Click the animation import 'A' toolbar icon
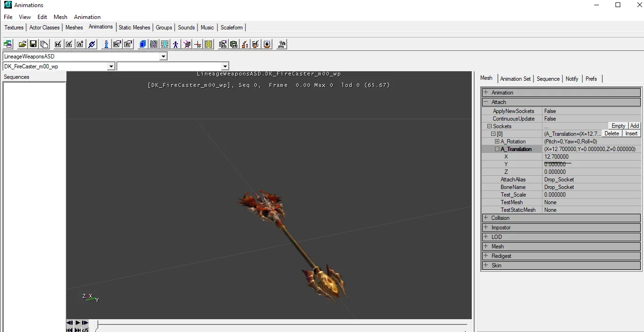 click(69, 44)
